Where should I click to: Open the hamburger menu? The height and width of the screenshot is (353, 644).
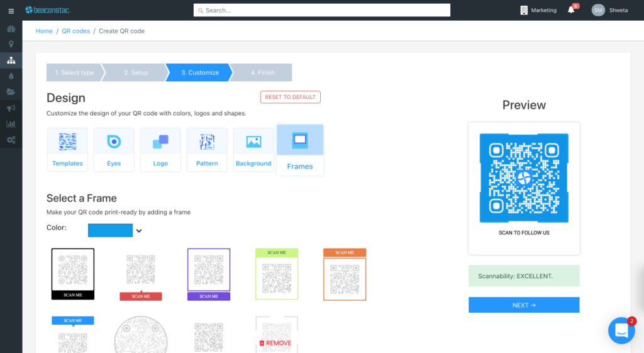(x=11, y=11)
